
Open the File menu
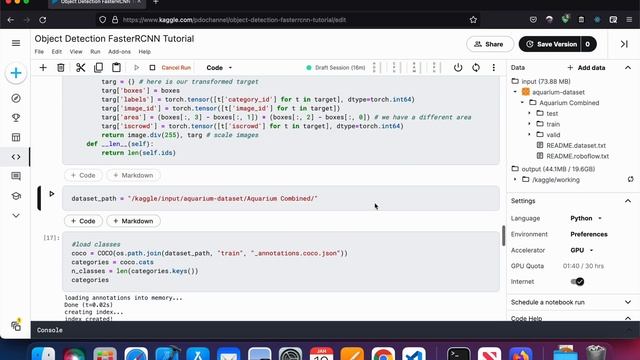39,52
